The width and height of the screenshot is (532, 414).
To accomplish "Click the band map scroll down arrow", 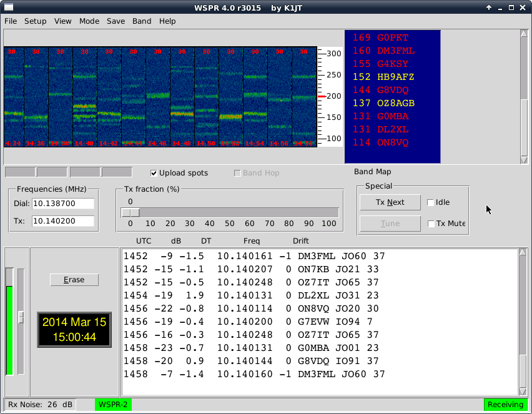I will (x=524, y=160).
